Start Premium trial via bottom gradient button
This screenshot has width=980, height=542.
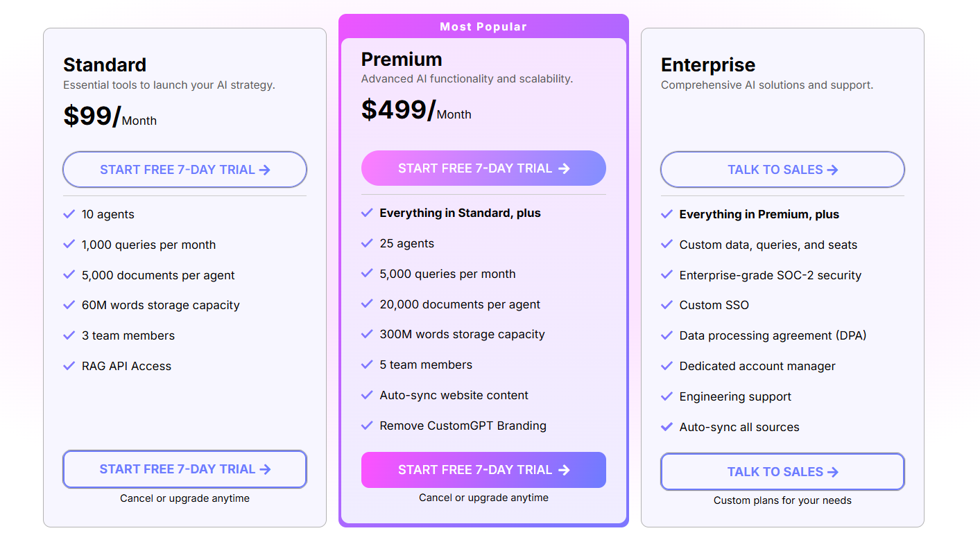(x=483, y=470)
